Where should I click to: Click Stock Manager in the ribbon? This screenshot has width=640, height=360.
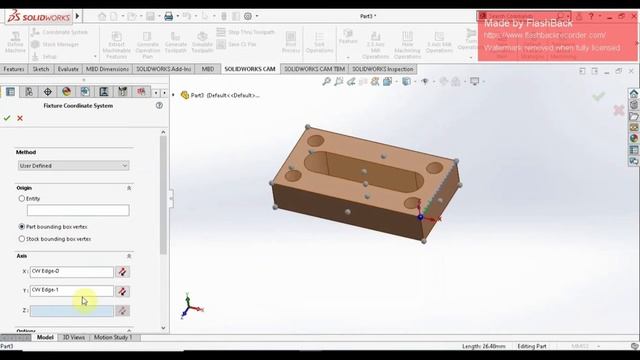pyautogui.click(x=56, y=44)
